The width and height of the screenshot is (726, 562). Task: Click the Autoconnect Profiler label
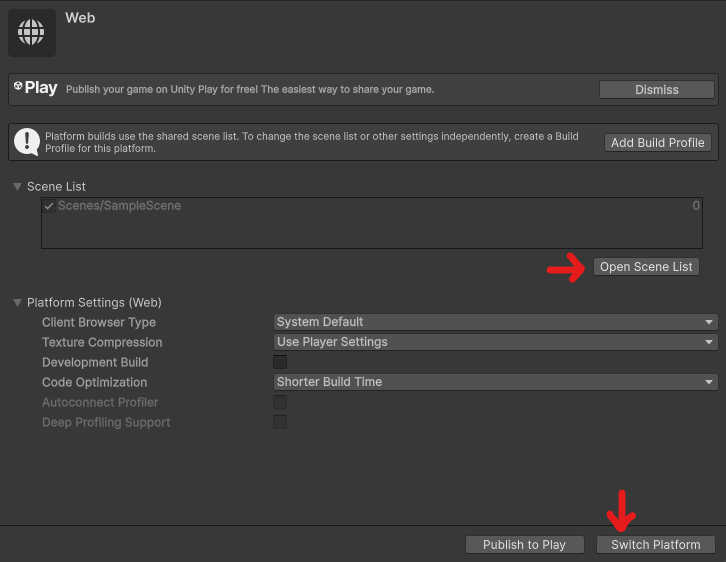(100, 402)
